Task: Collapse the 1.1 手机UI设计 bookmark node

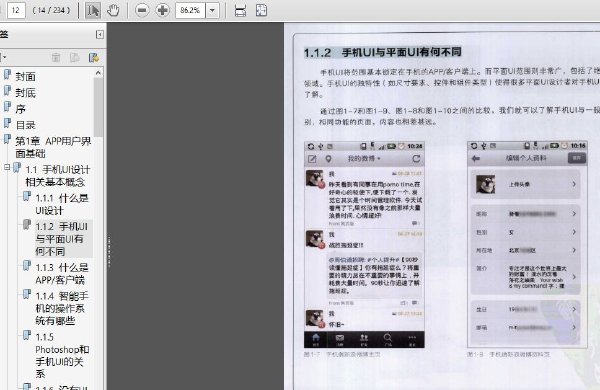Action: (x=7, y=167)
